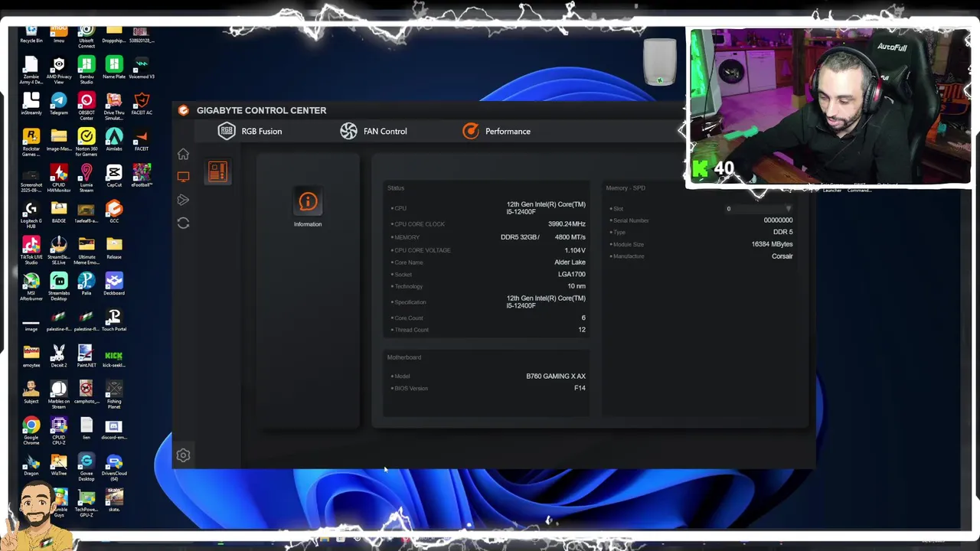
Task: Open TechPowerUp GPU-Z shortcut
Action: tap(87, 503)
